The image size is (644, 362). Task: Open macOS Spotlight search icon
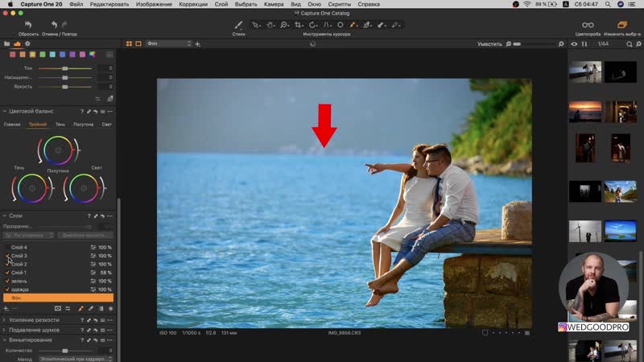click(608, 4)
